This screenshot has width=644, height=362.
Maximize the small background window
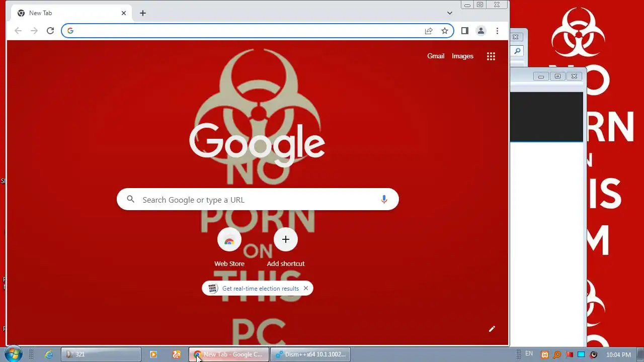tap(557, 76)
